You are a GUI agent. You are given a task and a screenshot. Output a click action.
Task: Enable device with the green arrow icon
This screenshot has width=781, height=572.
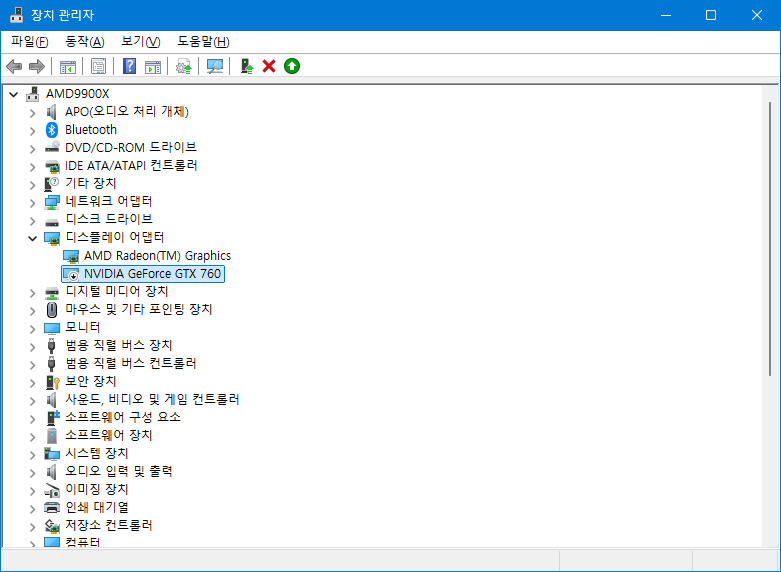pyautogui.click(x=292, y=66)
